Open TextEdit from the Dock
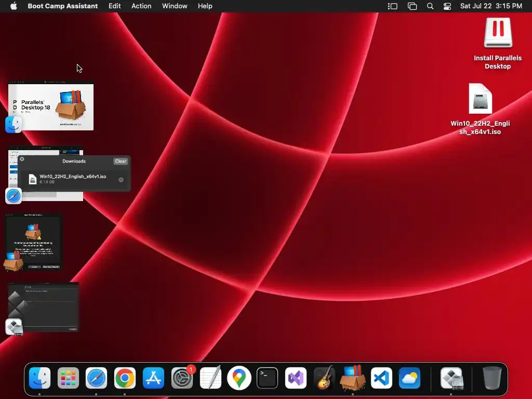This screenshot has width=532, height=399. (x=210, y=378)
